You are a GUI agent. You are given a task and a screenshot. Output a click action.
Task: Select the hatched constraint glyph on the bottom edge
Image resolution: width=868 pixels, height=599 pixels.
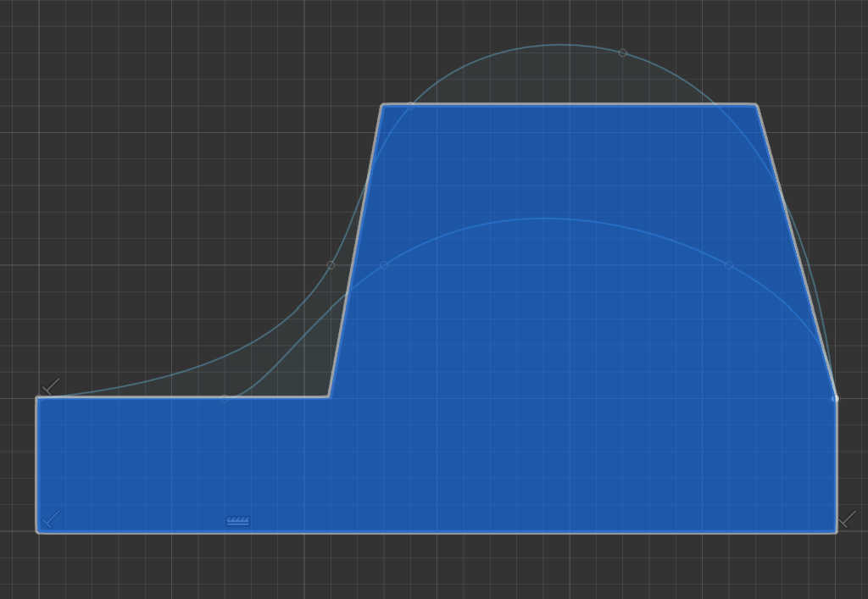[238, 521]
